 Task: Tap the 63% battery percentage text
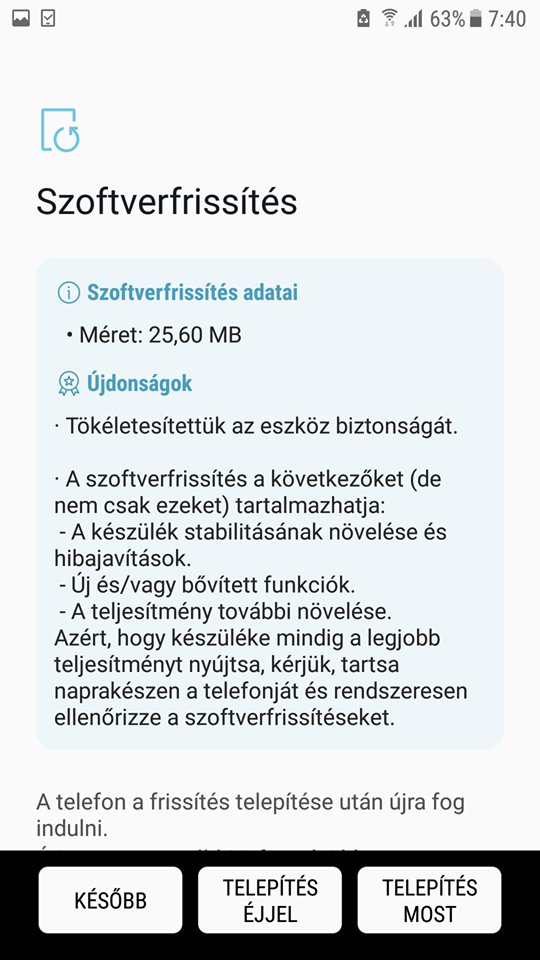448,19
